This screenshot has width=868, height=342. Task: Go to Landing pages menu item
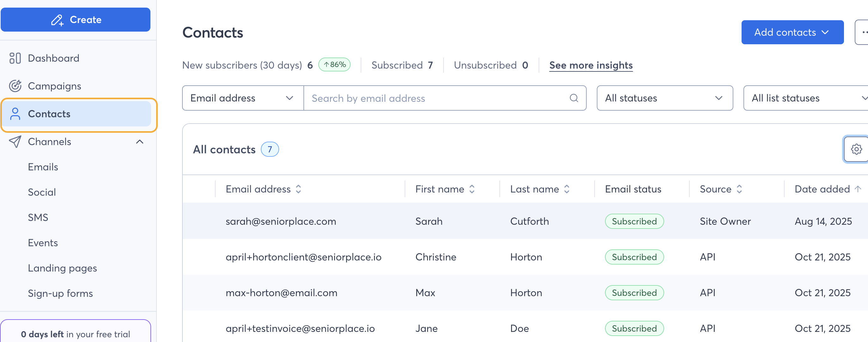pyautogui.click(x=62, y=268)
